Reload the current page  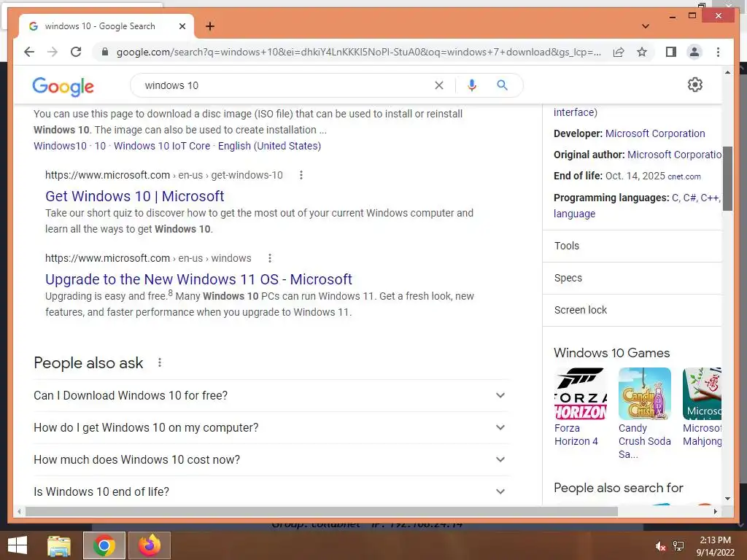point(76,52)
